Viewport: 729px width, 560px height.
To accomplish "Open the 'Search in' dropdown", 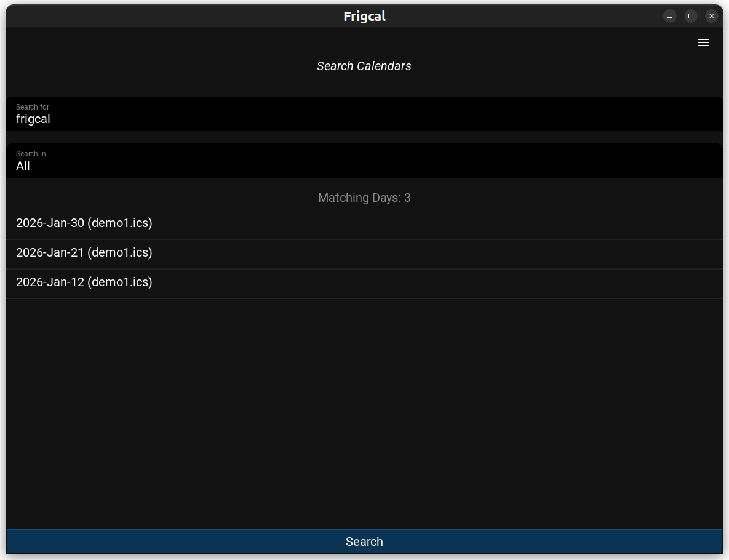I will [x=364, y=161].
